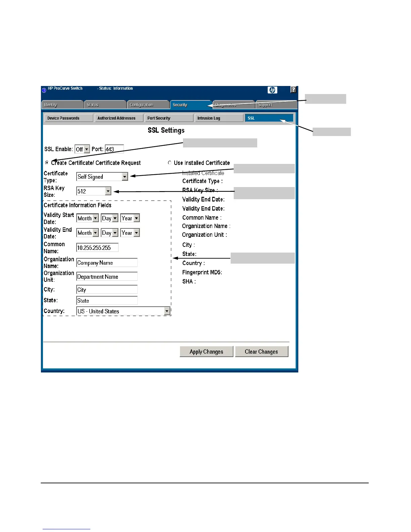Click the 'SHA :' label
This screenshot has width=411, height=532.
pos(189,281)
